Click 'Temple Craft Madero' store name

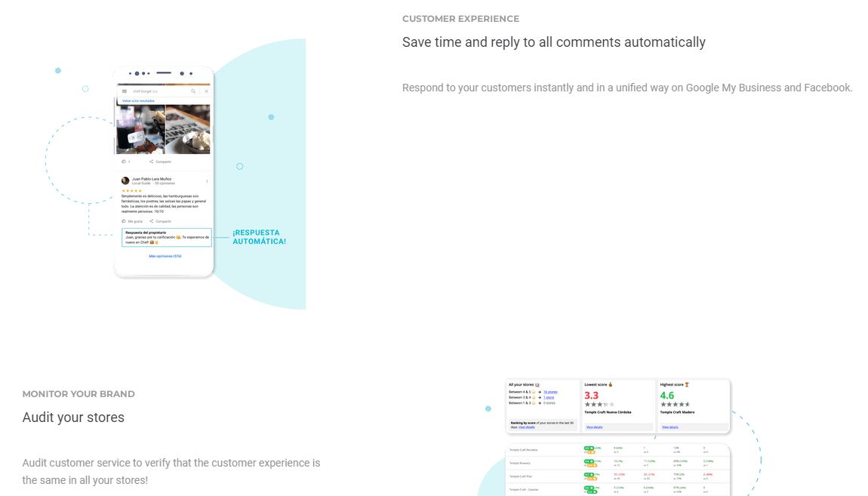678,412
